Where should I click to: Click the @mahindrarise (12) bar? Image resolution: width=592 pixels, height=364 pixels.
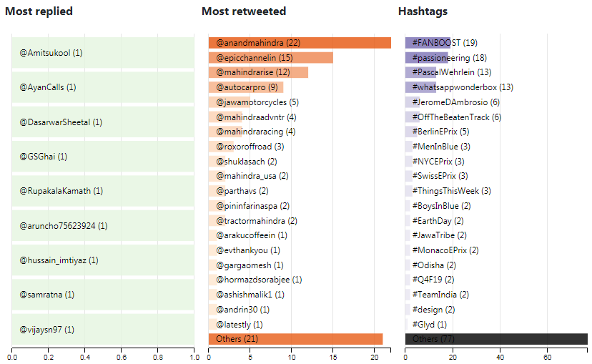coord(258,72)
